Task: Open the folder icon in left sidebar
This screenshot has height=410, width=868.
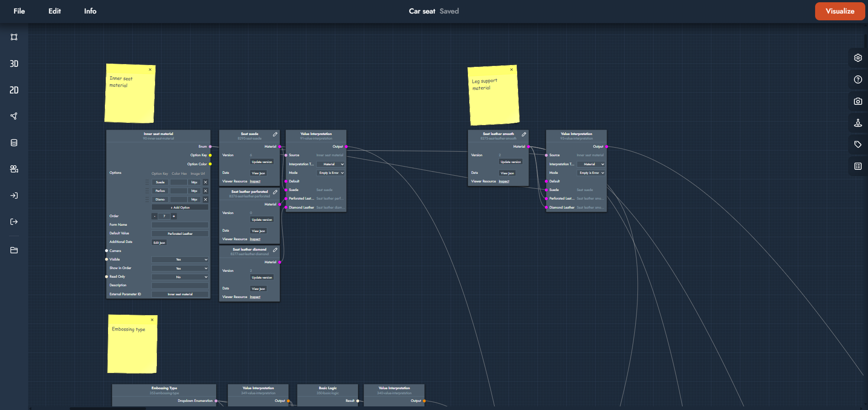Action: click(14, 250)
